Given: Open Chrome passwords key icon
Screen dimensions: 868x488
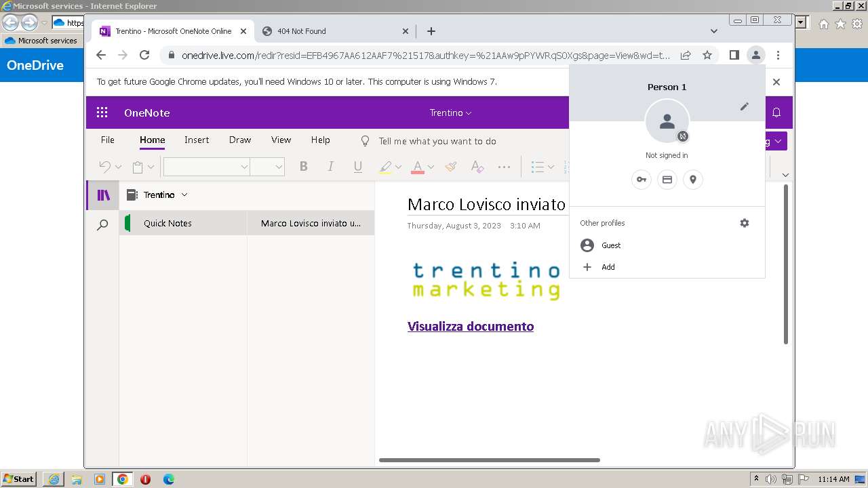Looking at the screenshot, I should tap(641, 180).
